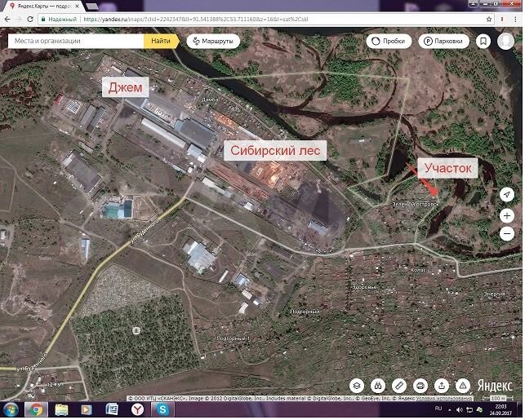Viewport: 525px width, 420px height.
Task: Open the bookmarks icon
Action: click(x=485, y=40)
